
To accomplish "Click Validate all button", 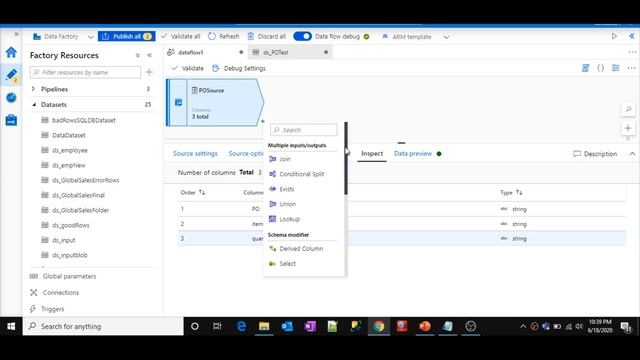I will [181, 36].
